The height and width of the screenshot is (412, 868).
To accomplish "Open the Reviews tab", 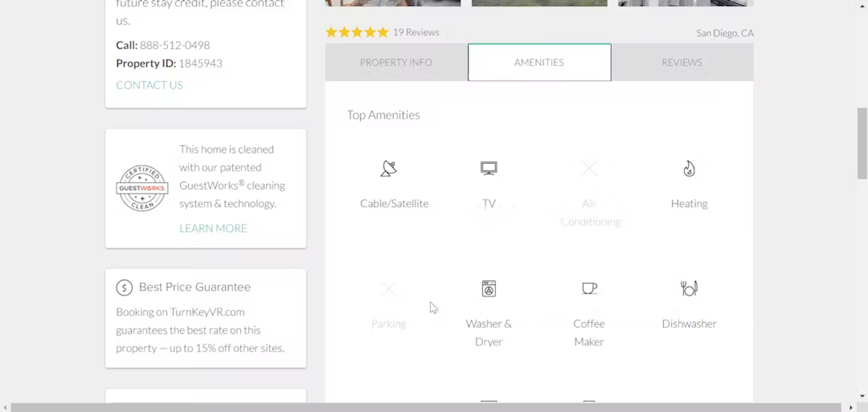I will pos(682,63).
